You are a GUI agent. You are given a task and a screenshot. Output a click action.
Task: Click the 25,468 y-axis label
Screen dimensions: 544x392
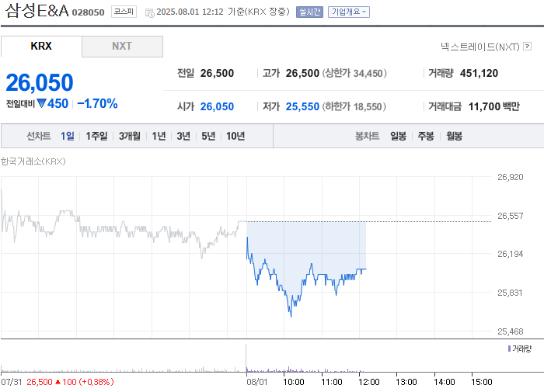pos(511,331)
